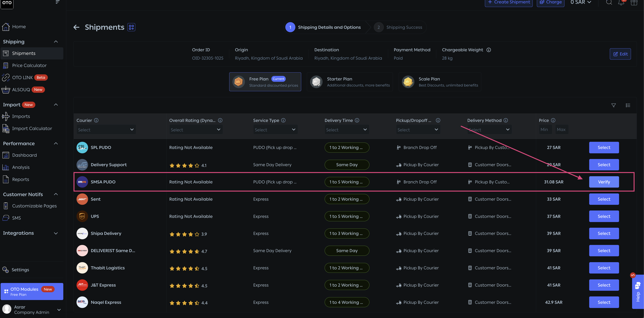
Task: Collapse the Performance sidebar section
Action: coord(56,143)
